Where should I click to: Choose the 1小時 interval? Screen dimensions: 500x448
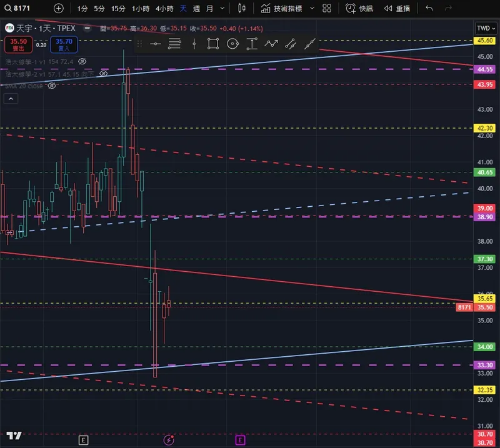(141, 9)
